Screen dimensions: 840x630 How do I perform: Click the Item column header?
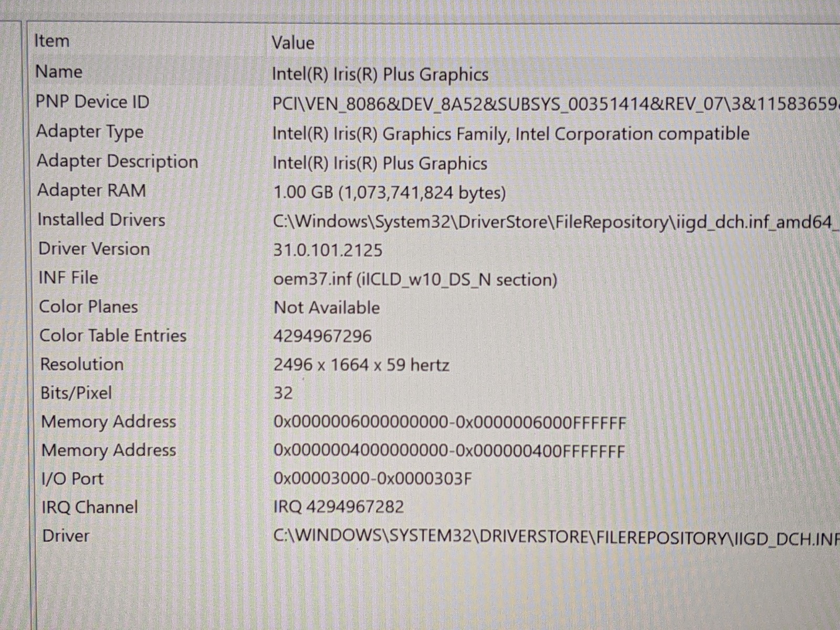(51, 41)
